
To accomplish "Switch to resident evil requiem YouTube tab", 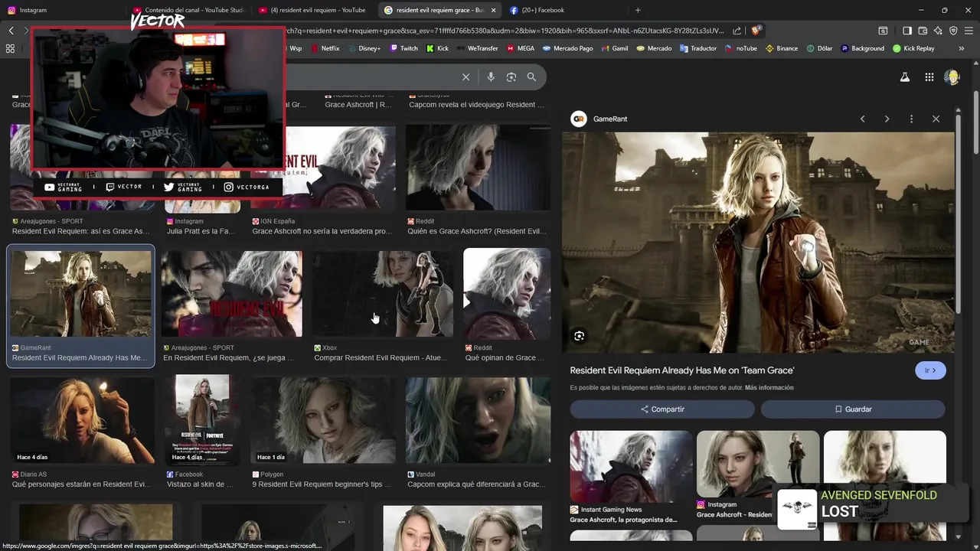I will point(315,10).
